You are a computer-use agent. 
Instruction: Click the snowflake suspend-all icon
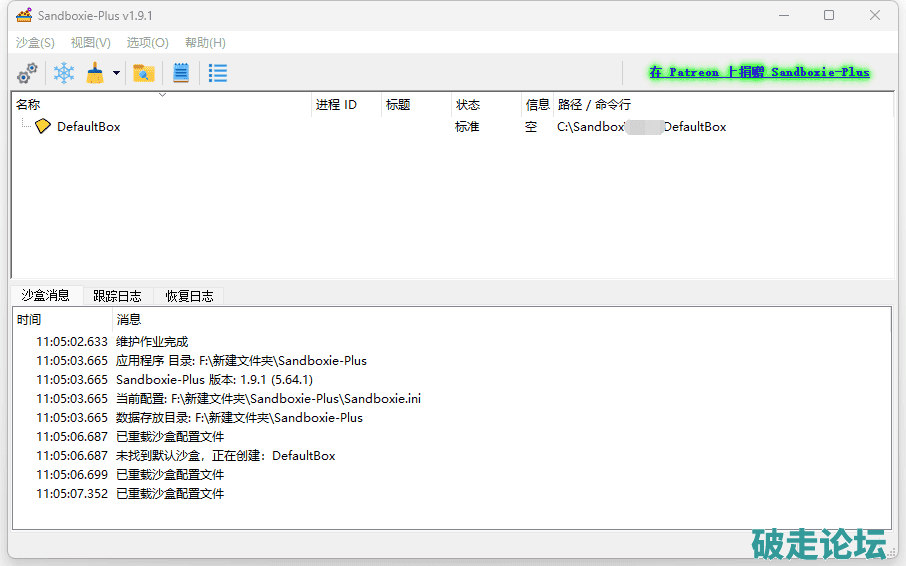tap(64, 73)
